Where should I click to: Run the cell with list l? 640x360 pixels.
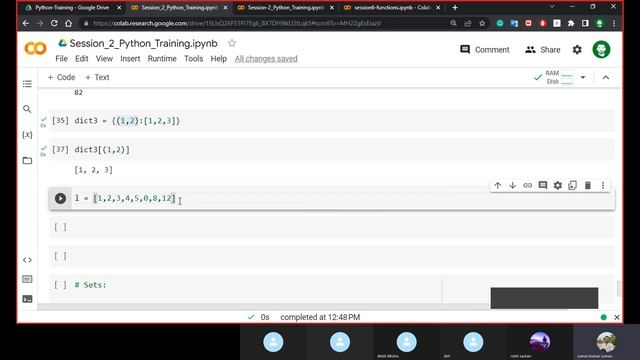tap(60, 198)
